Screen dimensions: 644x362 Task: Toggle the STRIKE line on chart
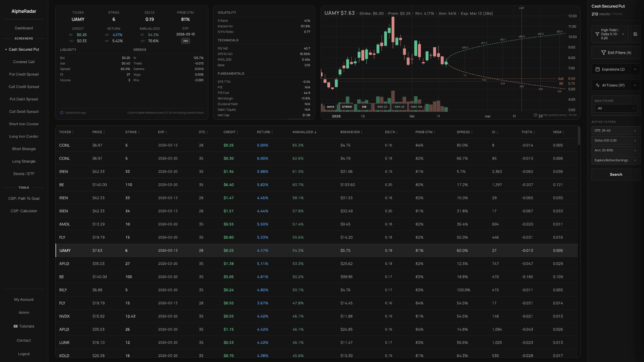(x=347, y=107)
